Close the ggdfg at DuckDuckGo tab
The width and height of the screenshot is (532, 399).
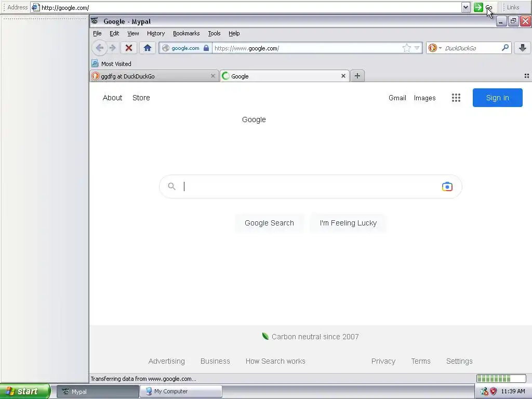[x=212, y=76]
